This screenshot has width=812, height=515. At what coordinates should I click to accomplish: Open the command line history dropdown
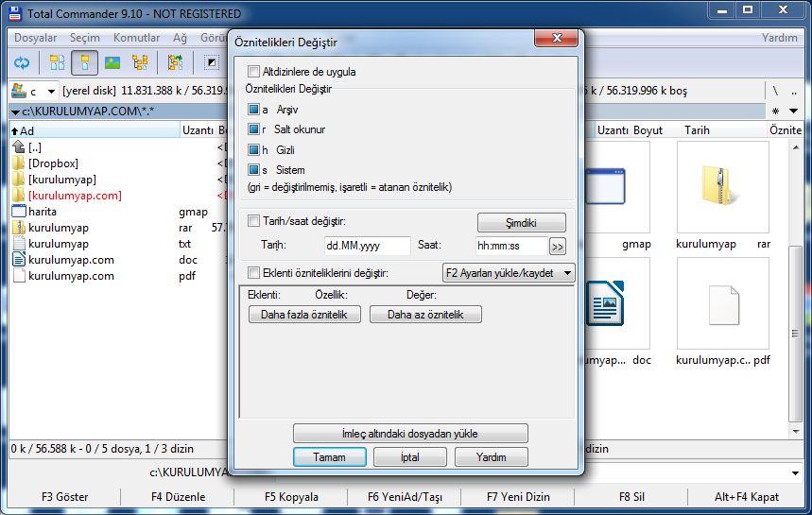click(x=794, y=472)
